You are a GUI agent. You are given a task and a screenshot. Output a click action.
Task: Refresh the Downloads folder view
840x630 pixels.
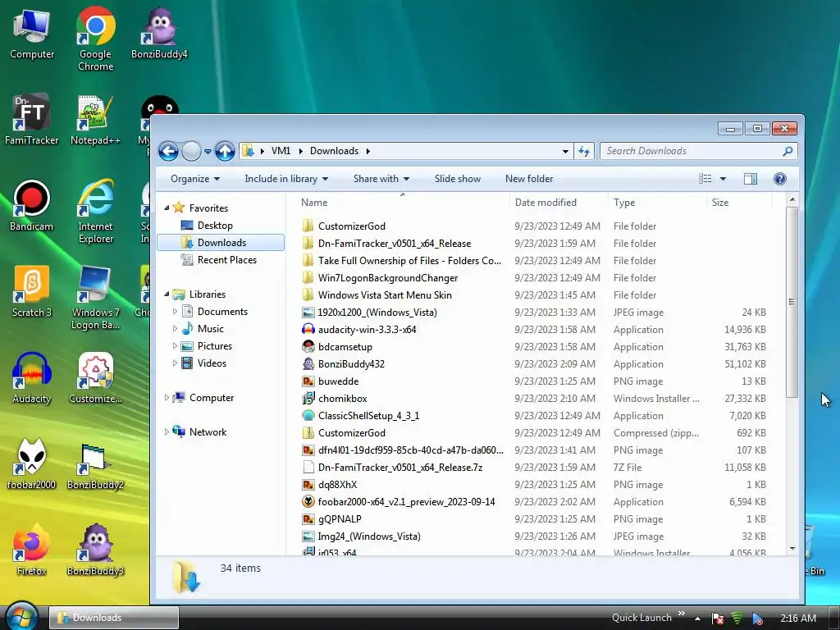584,152
